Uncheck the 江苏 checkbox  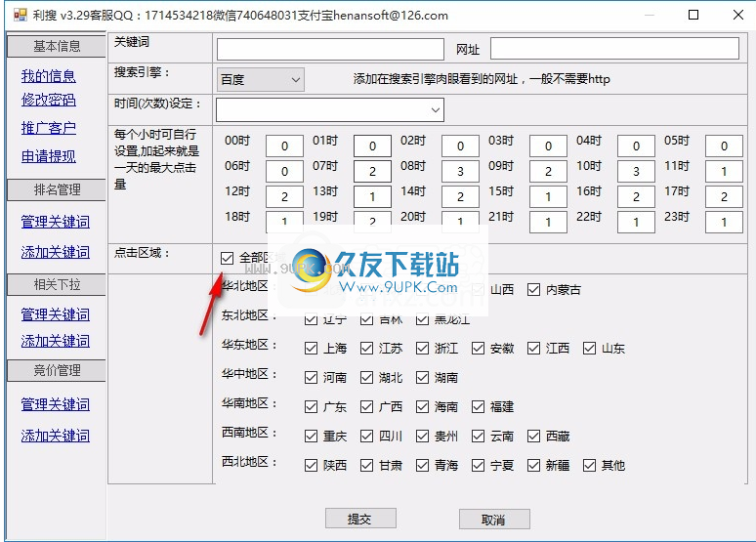click(x=366, y=349)
